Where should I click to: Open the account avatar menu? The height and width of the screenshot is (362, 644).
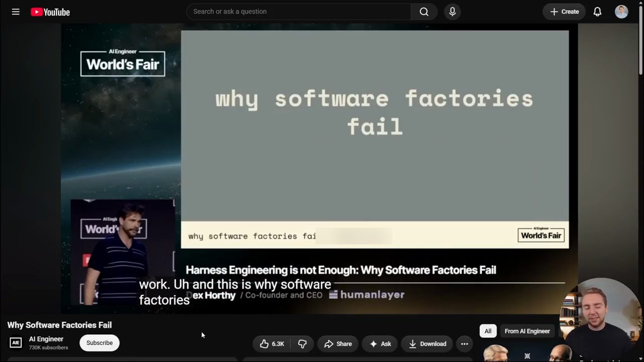[621, 12]
